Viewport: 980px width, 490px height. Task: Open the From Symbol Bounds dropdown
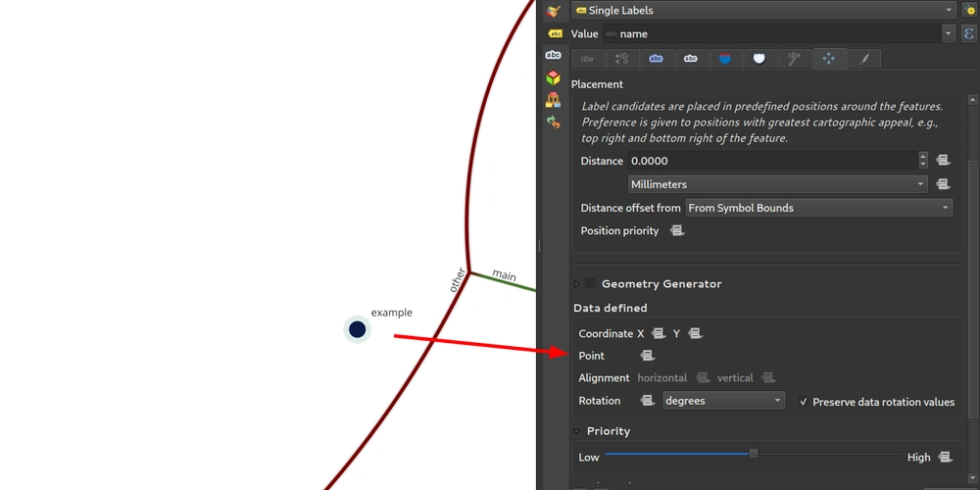pos(818,208)
